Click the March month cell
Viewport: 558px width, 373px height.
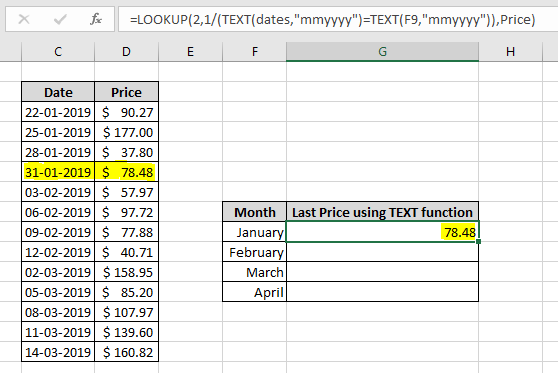pos(254,272)
